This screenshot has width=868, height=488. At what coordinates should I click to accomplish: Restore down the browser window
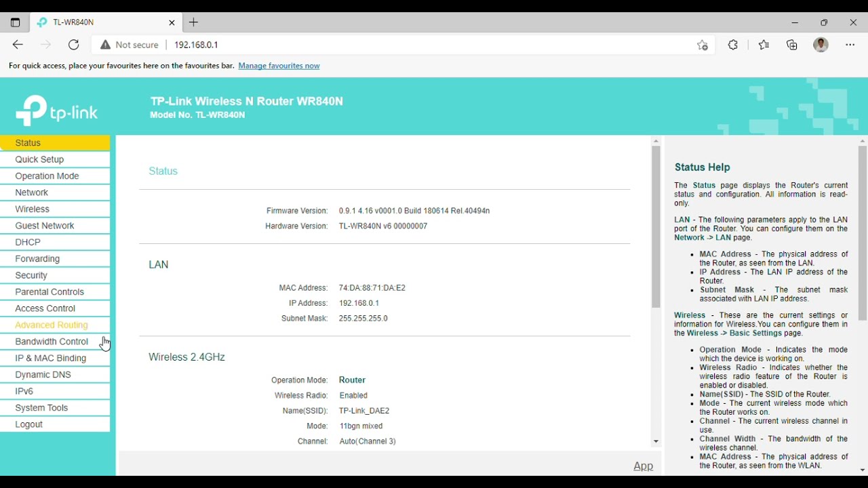824,22
